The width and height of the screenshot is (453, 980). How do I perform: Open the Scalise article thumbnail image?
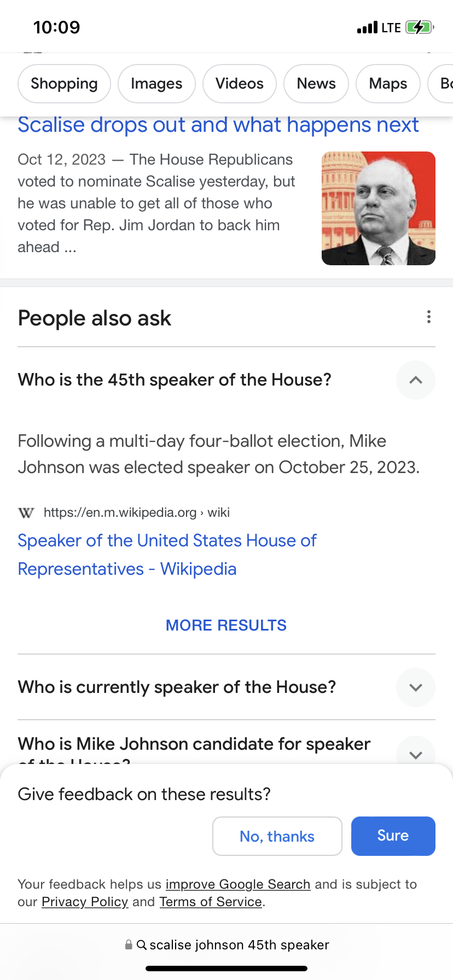pos(378,208)
